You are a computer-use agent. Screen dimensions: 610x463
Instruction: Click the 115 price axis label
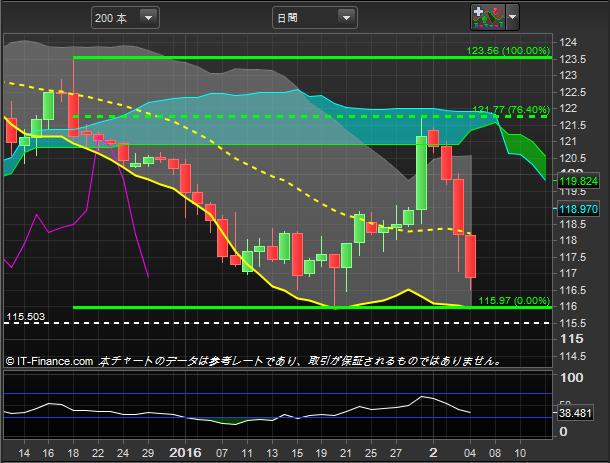click(571, 339)
